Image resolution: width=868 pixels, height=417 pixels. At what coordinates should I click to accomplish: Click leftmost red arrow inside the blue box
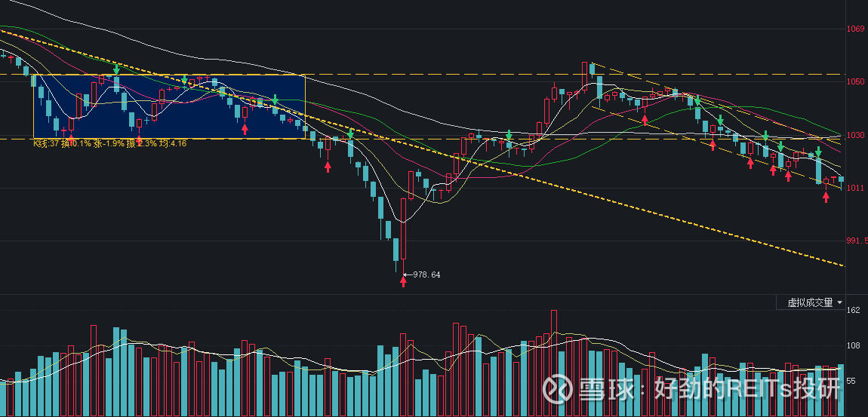coord(71,138)
